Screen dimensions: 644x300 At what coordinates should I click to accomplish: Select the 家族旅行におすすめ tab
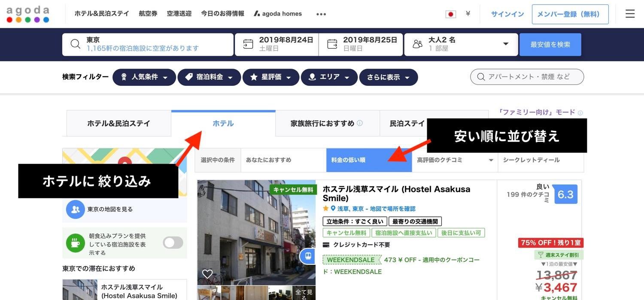pyautogui.click(x=328, y=124)
